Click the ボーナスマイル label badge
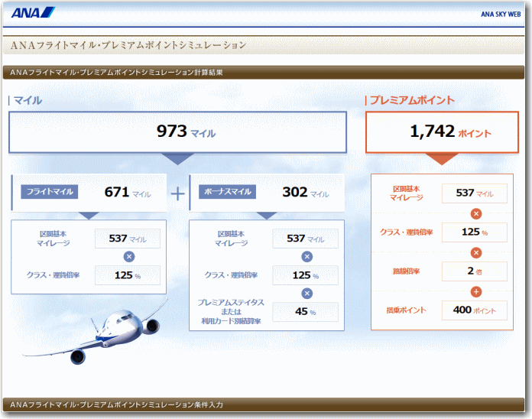 point(227,192)
